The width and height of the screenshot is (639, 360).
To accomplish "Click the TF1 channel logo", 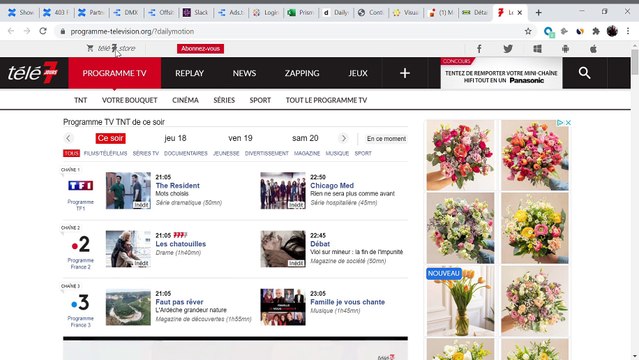I will [x=80, y=186].
